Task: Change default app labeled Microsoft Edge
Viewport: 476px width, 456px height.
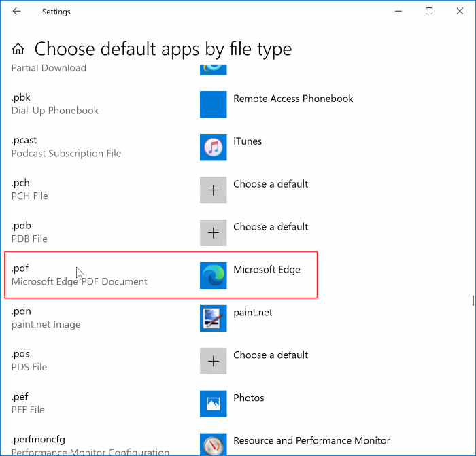Action: (x=267, y=270)
